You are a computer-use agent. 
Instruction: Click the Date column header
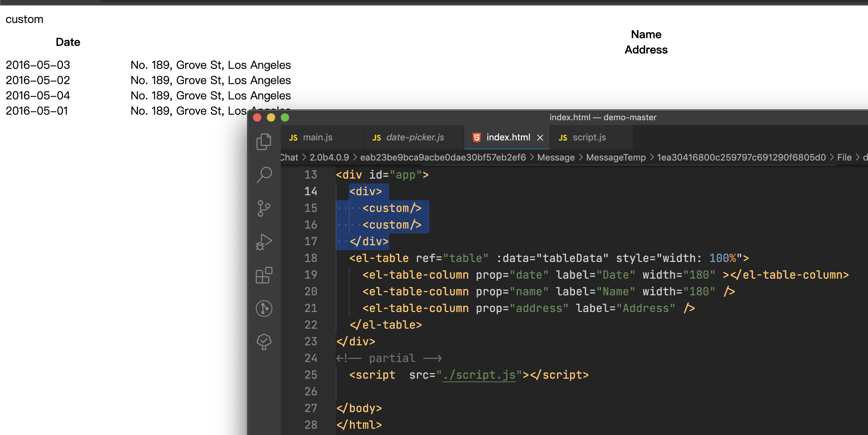(x=68, y=42)
